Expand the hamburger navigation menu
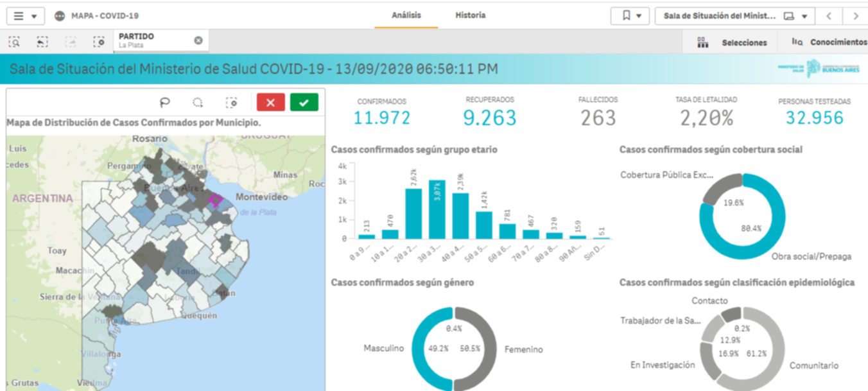The width and height of the screenshot is (868, 391). tap(24, 16)
